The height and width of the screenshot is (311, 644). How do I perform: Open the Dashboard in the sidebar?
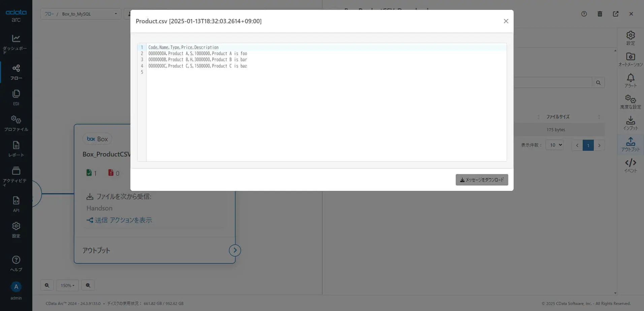[x=16, y=44]
